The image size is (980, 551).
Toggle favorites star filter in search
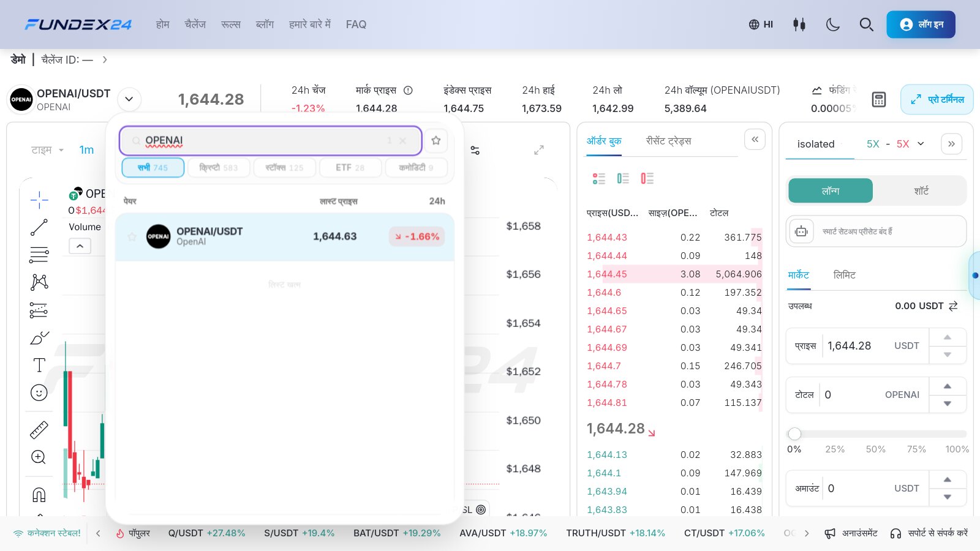(436, 140)
